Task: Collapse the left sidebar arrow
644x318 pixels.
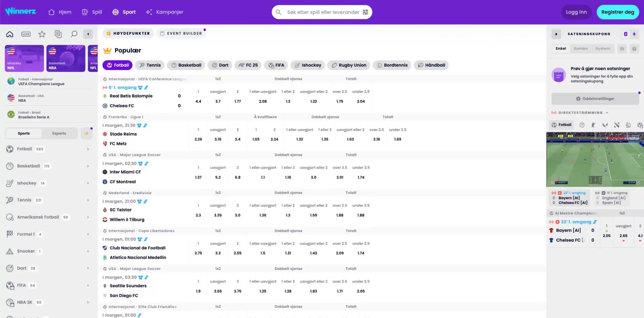Action: [88, 34]
